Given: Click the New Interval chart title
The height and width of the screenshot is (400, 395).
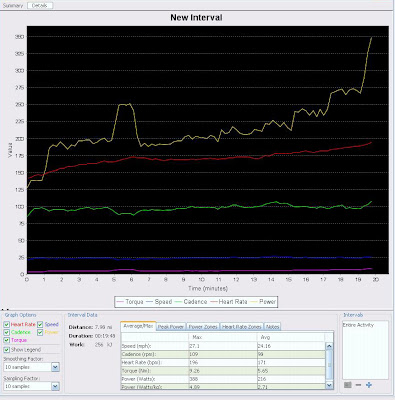Looking at the screenshot, I should tap(196, 18).
